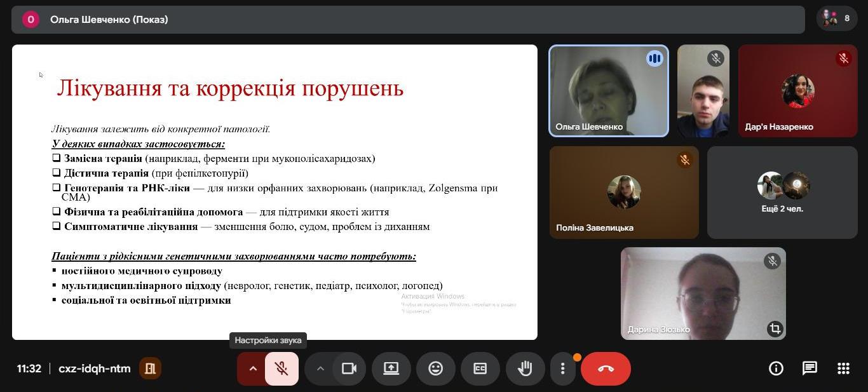
Task: Open audio settings via the mic chevron
Action: tap(253, 368)
